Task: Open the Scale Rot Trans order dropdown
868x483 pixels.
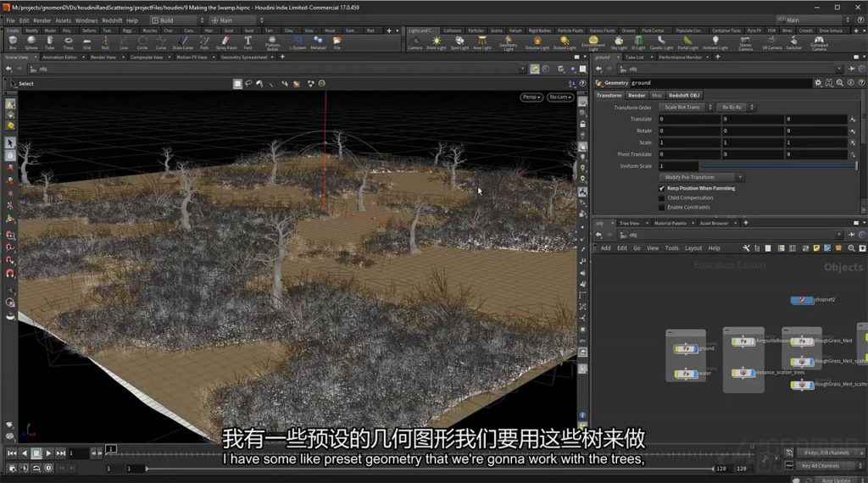Action: tap(686, 108)
